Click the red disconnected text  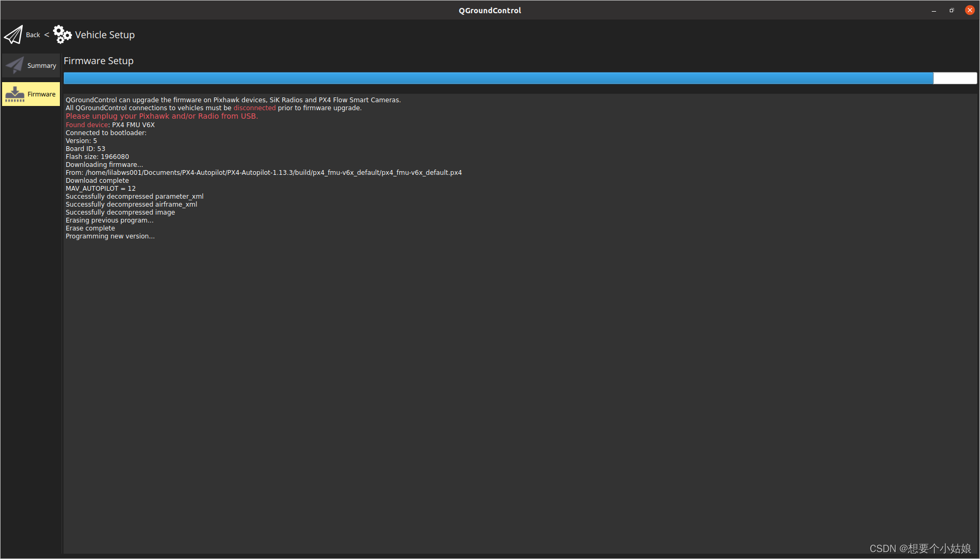pyautogui.click(x=254, y=108)
